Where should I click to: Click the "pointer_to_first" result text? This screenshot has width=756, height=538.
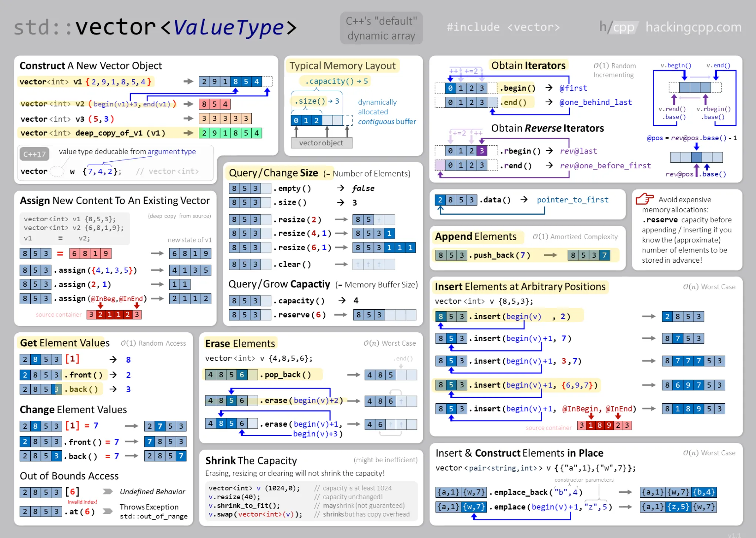572,200
